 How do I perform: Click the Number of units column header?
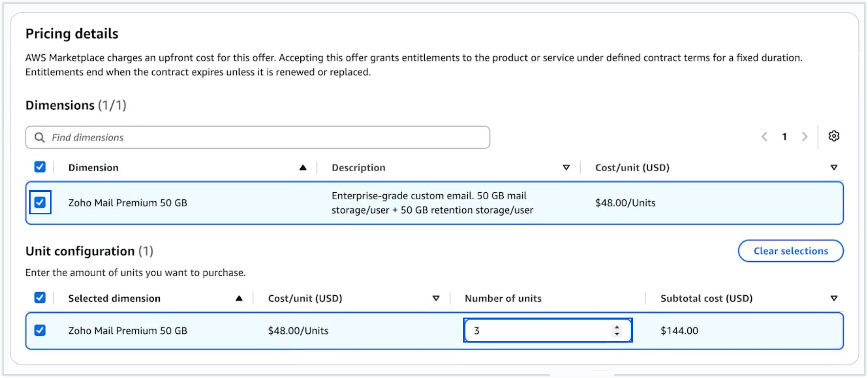pos(503,299)
